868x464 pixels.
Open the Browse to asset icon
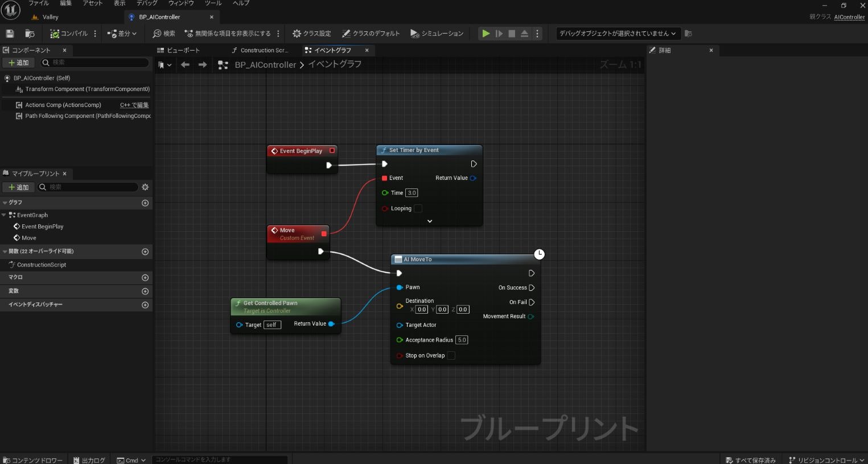tap(30, 34)
